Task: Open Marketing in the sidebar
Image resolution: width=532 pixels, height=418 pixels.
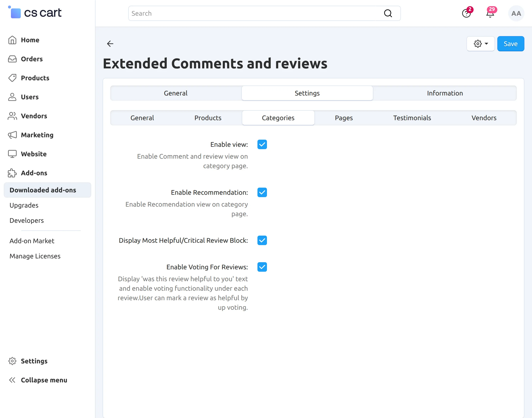Action: pos(37,135)
